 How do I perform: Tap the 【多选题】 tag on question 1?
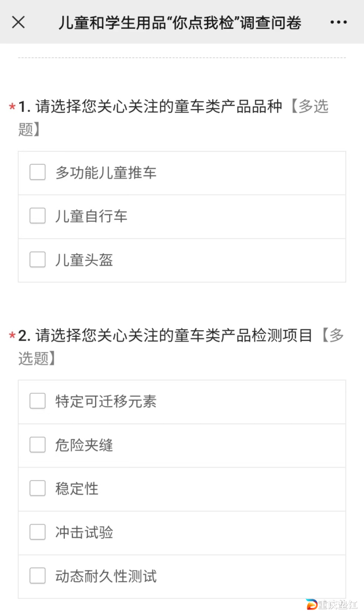309,107
